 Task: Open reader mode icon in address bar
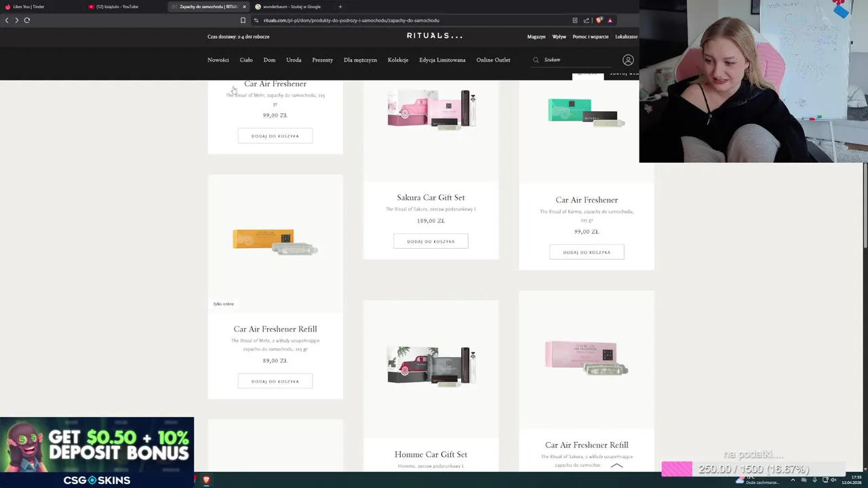[575, 20]
